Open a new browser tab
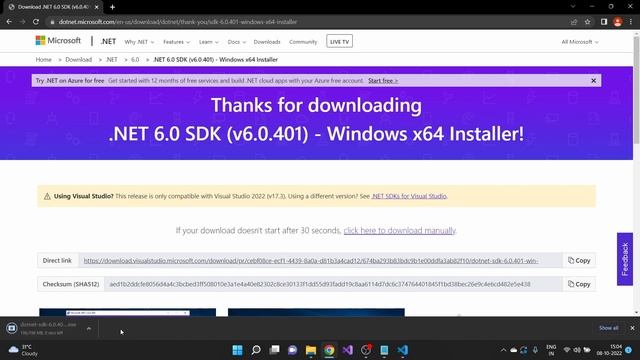Screen dimensions: 640x360 click(112, 7)
